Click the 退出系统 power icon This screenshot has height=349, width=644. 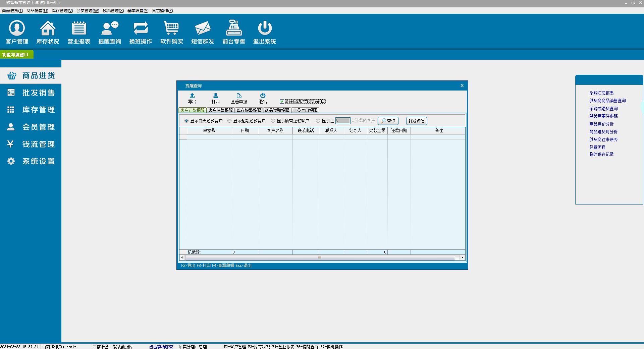[265, 28]
